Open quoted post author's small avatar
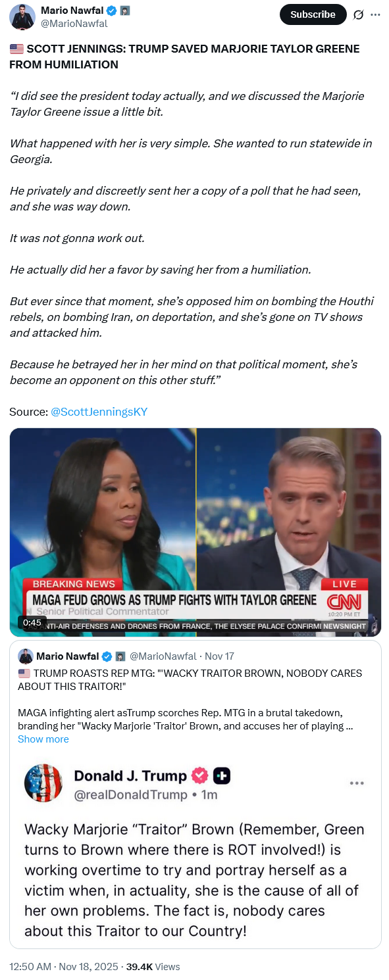 (26, 656)
